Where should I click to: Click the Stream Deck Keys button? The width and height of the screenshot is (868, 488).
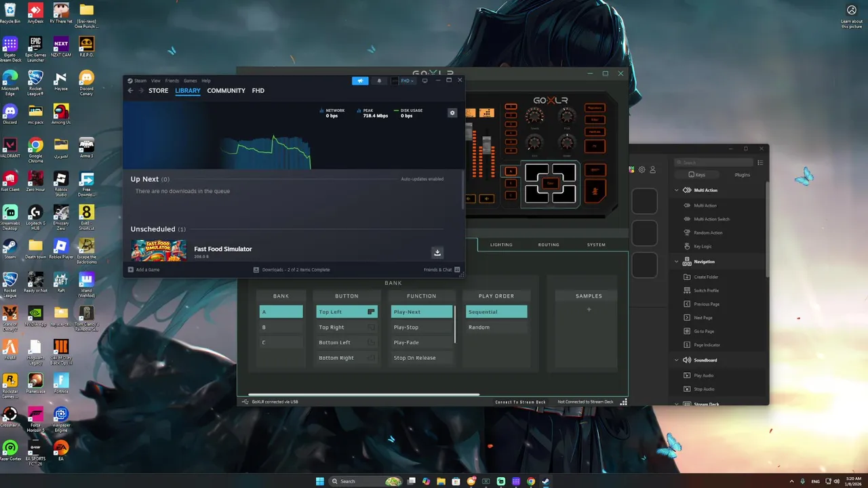(697, 175)
